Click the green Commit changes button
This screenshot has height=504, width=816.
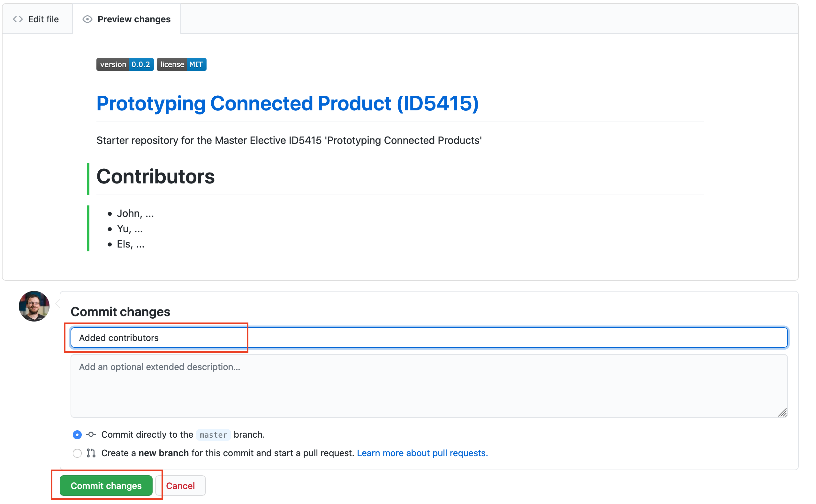click(x=106, y=485)
